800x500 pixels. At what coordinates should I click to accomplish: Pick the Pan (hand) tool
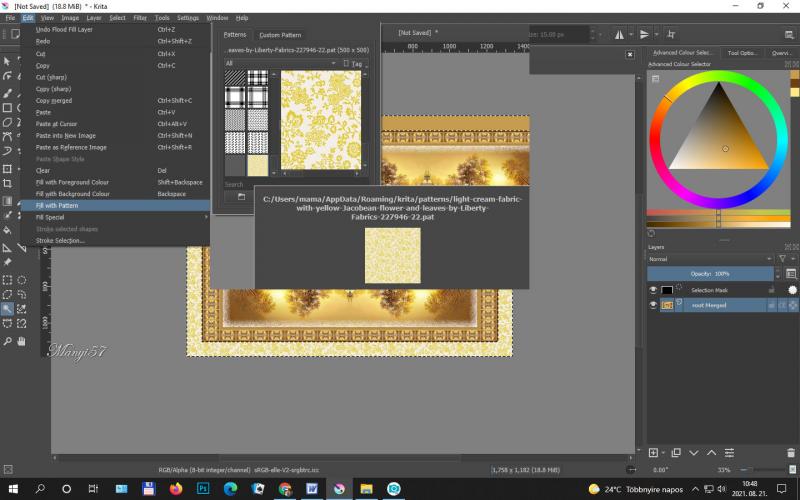21,341
